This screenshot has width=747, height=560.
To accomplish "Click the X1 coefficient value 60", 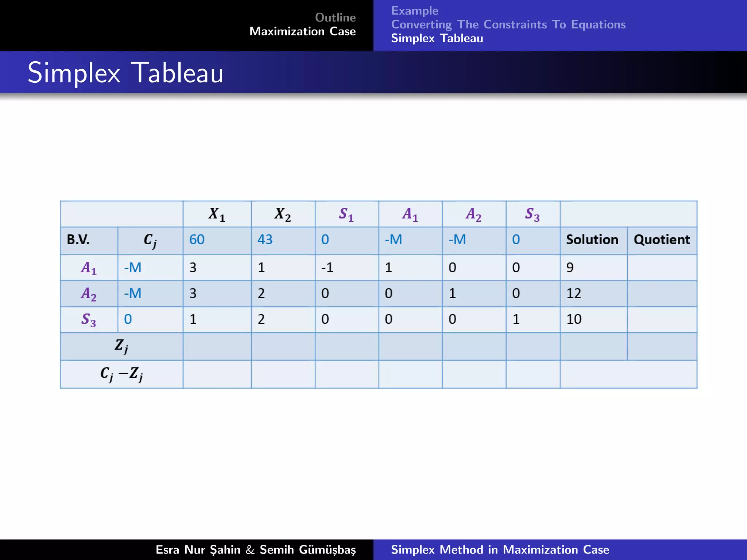I will (x=197, y=240).
